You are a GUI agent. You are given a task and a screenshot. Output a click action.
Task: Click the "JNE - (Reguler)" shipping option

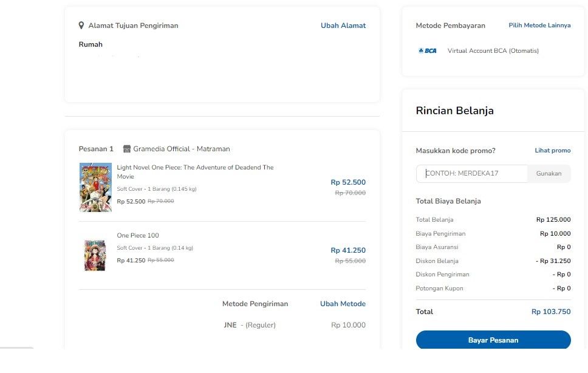(x=250, y=325)
